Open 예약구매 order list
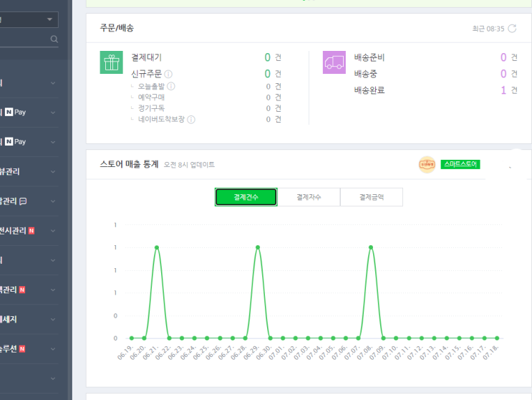Screen dimensions: 532x400 click(x=151, y=97)
